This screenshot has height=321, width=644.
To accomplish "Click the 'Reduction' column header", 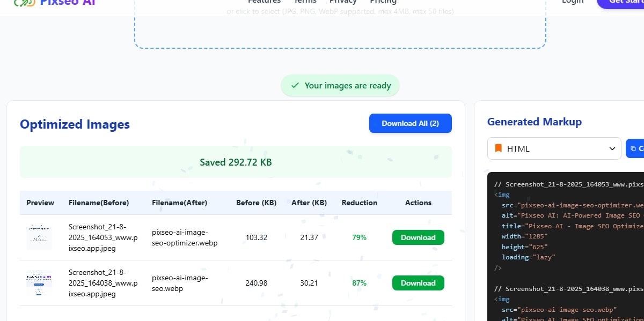I will (x=360, y=203).
